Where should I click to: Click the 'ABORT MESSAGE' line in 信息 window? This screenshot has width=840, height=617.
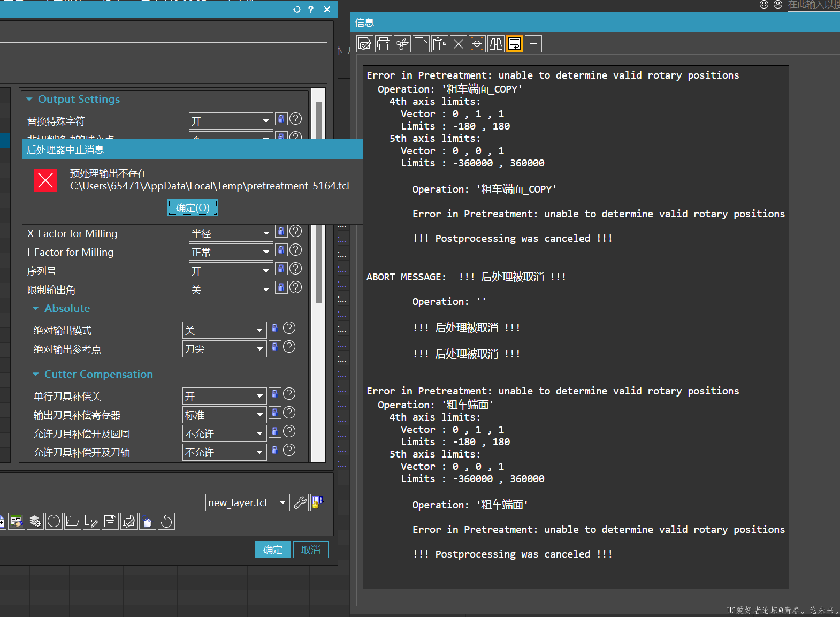pos(466,277)
